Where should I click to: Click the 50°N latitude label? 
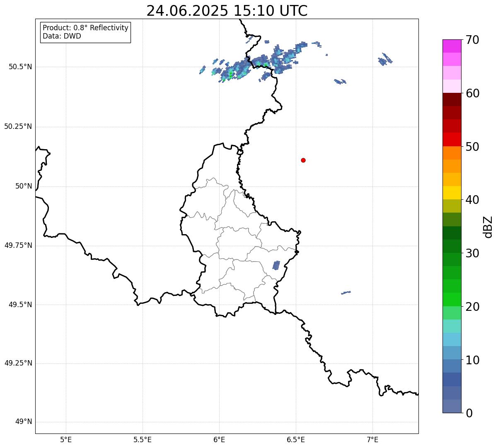tap(24, 186)
